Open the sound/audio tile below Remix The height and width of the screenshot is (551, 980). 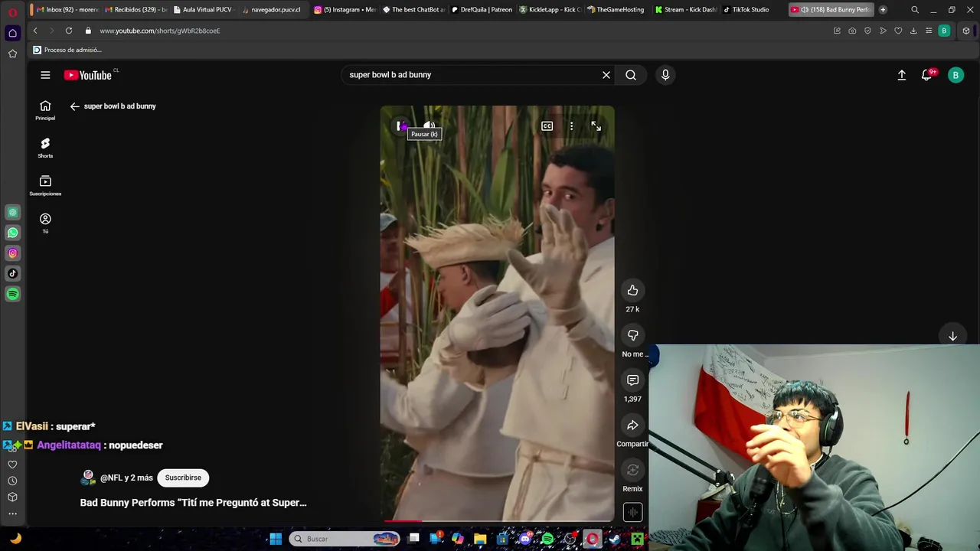click(x=632, y=512)
